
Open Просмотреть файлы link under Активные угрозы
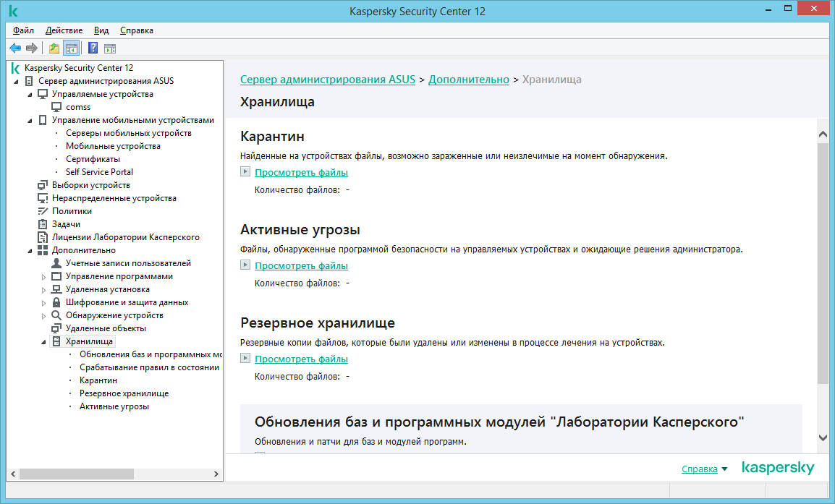point(302,265)
